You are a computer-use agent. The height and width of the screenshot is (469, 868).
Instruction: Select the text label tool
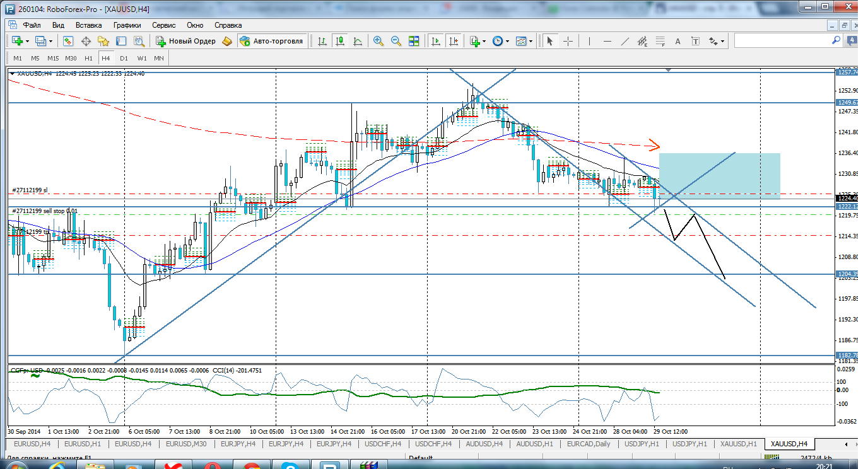click(x=696, y=41)
